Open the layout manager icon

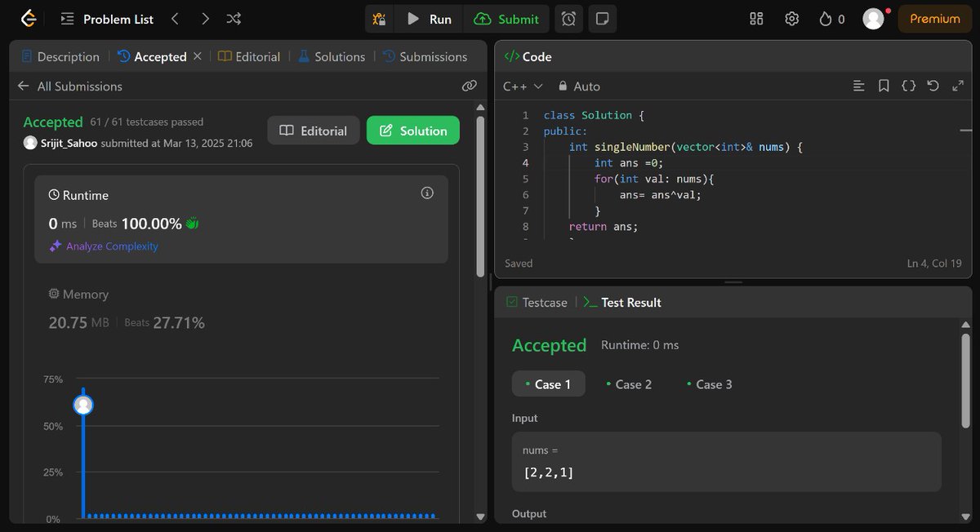756,19
